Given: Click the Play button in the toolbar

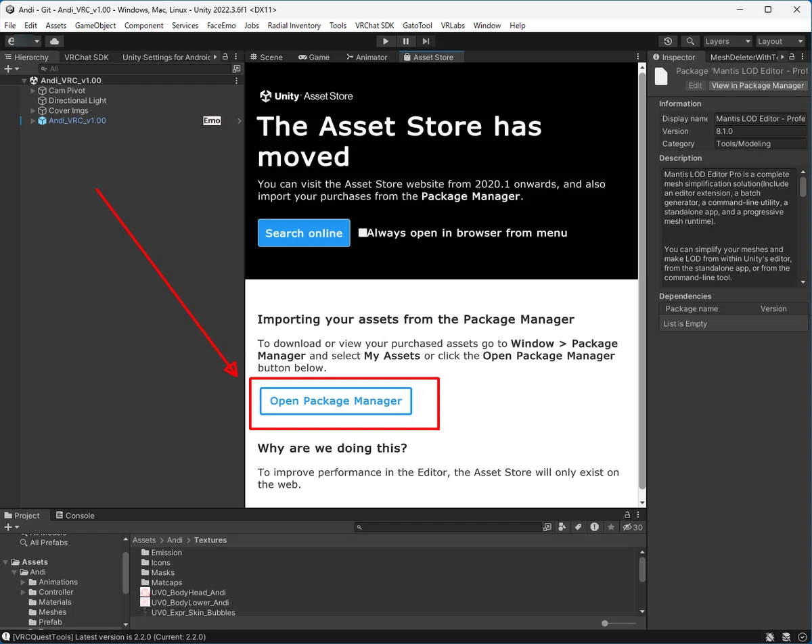Looking at the screenshot, I should [386, 41].
